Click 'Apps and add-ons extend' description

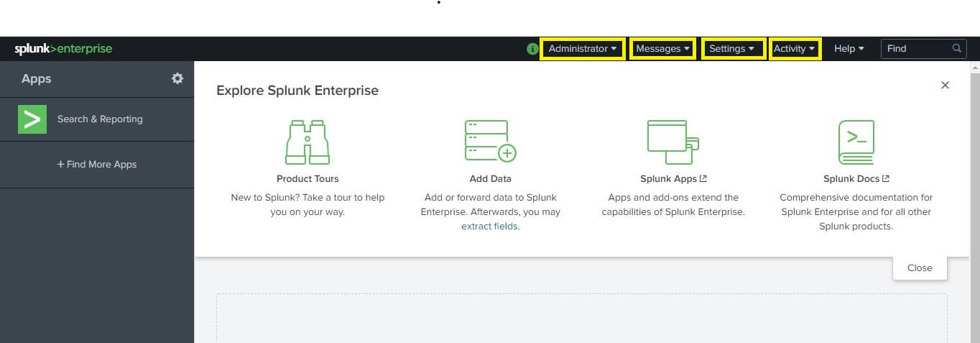pyautogui.click(x=673, y=205)
